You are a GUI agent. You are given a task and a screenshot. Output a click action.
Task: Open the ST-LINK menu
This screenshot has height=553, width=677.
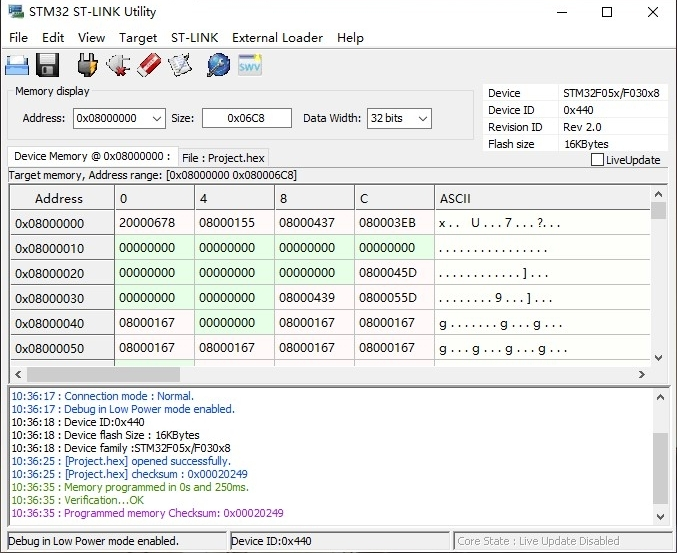click(194, 37)
